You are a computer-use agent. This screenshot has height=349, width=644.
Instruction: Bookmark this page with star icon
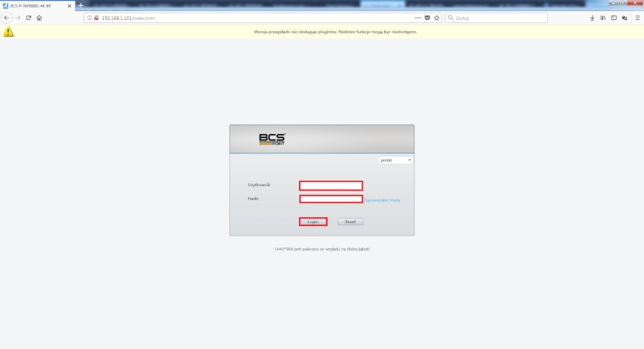(x=437, y=18)
